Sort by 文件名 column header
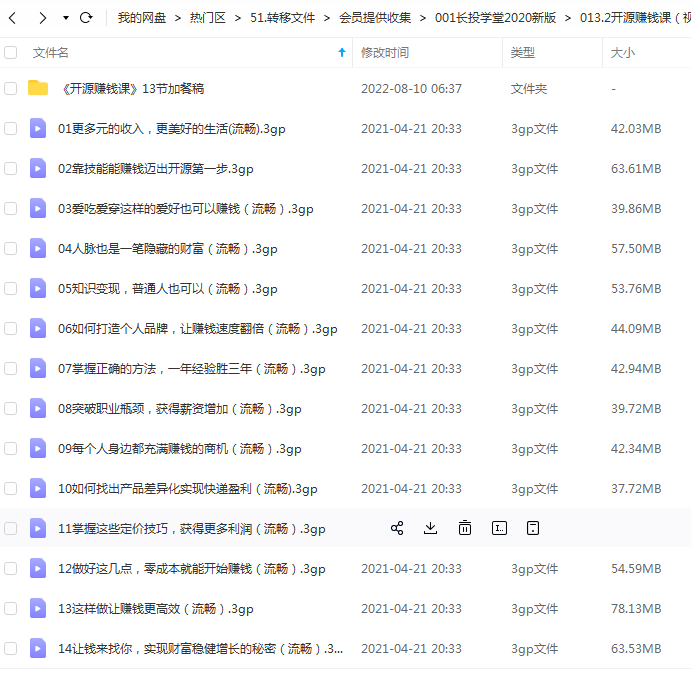 coord(51,53)
